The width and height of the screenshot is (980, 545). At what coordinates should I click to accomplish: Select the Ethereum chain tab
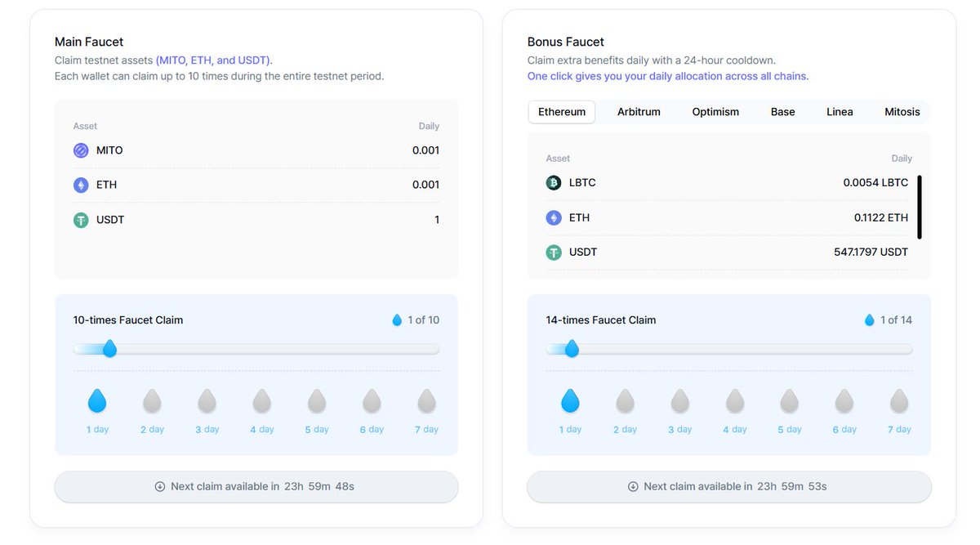tap(562, 112)
